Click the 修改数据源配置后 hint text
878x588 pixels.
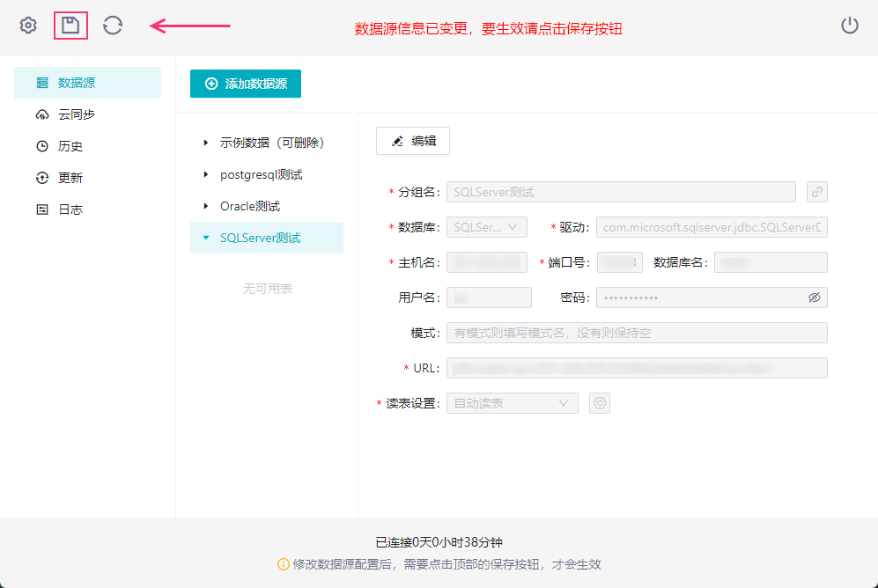pos(446,564)
